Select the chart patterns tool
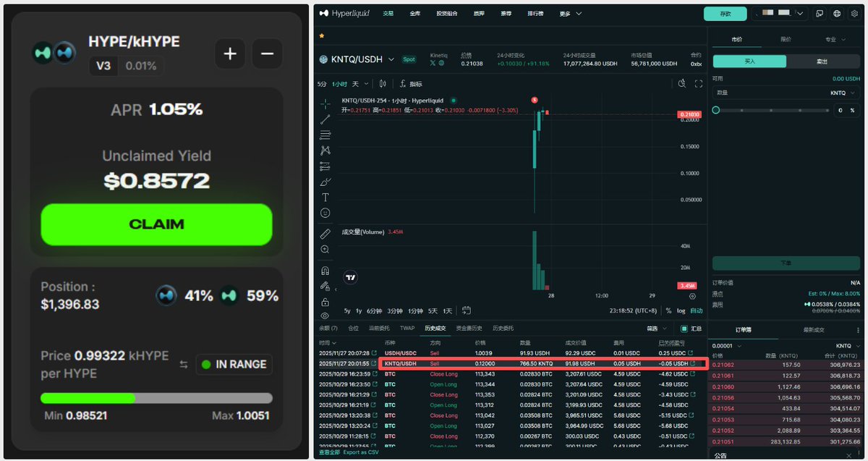 pos(325,151)
